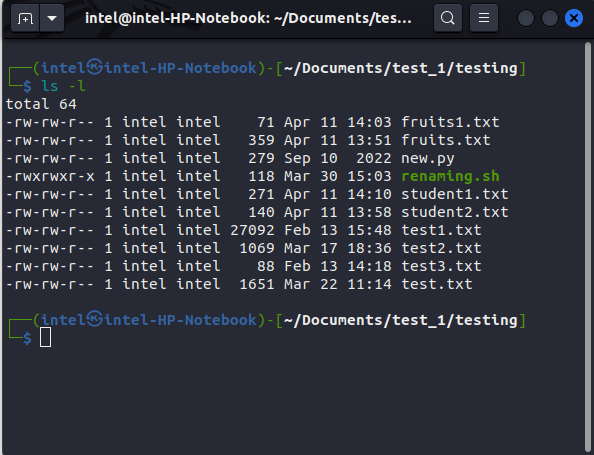Click the -rwxrwxr-x permissions string
594x455 pixels.
click(50, 176)
